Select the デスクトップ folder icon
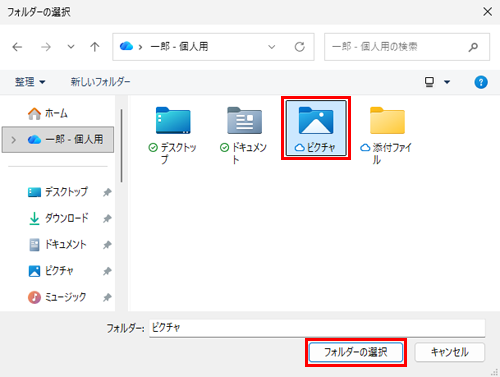Screen dimensions: 500x377 pos(173,120)
